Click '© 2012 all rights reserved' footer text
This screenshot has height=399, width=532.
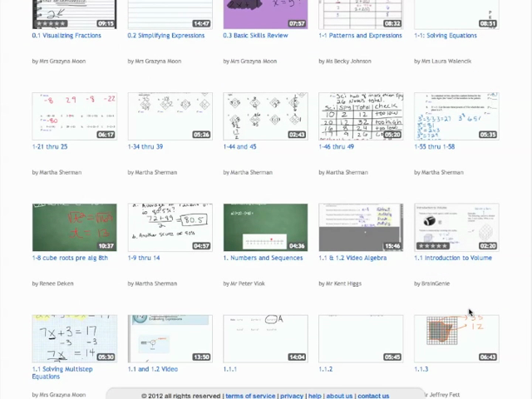[181, 396]
